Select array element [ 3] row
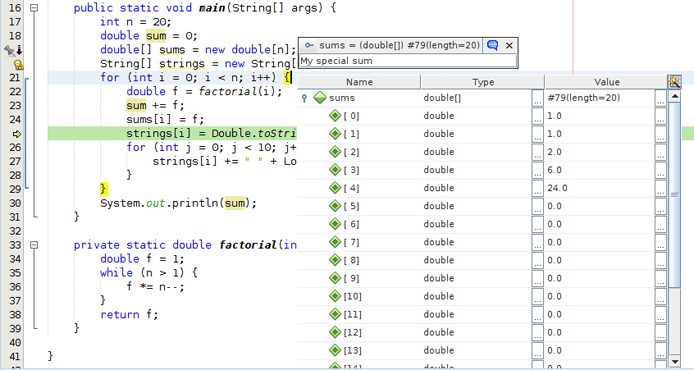This screenshot has width=694, height=370. [x=482, y=170]
